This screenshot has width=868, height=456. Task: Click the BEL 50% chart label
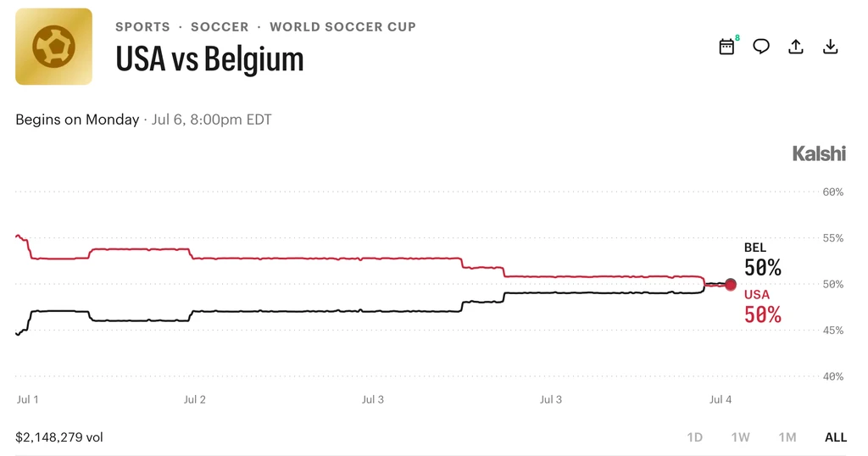762,259
